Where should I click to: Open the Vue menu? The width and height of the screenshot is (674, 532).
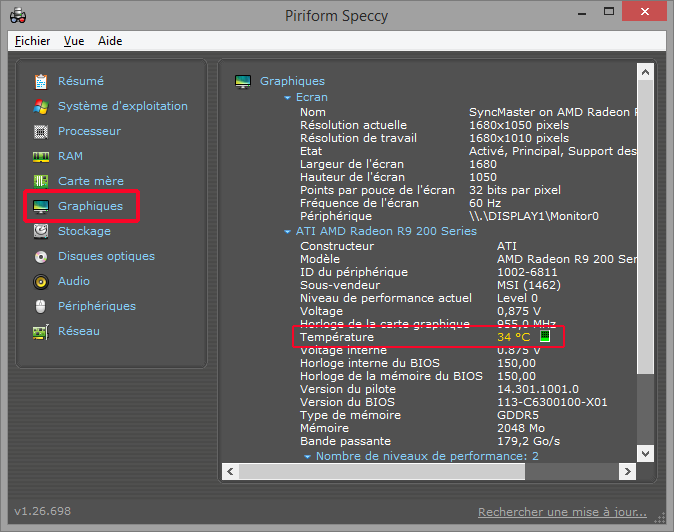74,41
